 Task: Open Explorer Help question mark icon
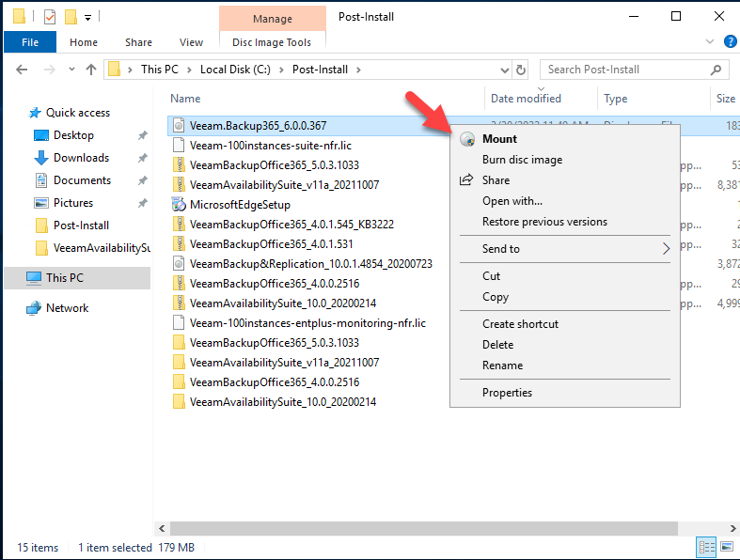730,41
